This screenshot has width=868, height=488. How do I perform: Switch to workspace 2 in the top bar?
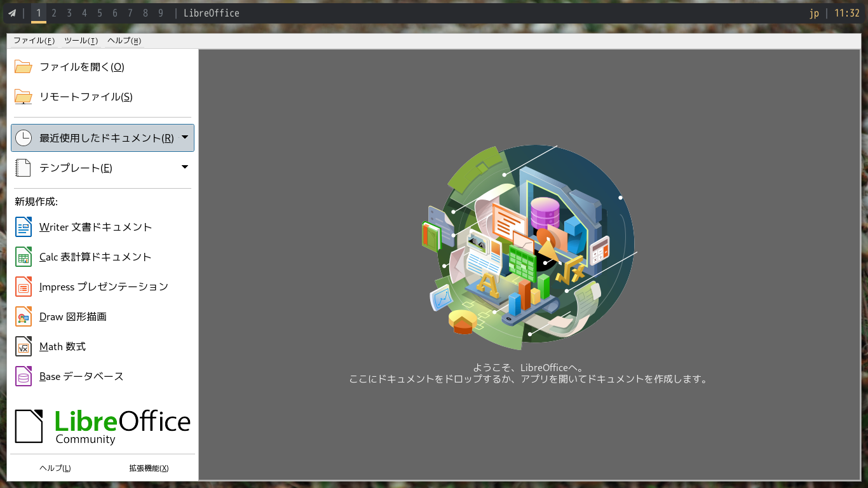(54, 13)
